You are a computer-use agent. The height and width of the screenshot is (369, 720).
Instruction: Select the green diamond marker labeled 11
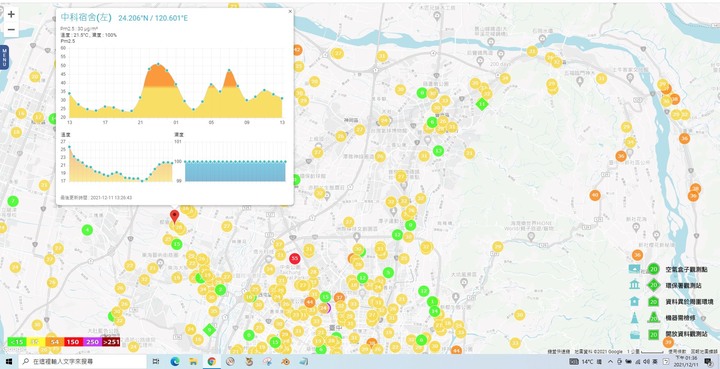(x=481, y=104)
